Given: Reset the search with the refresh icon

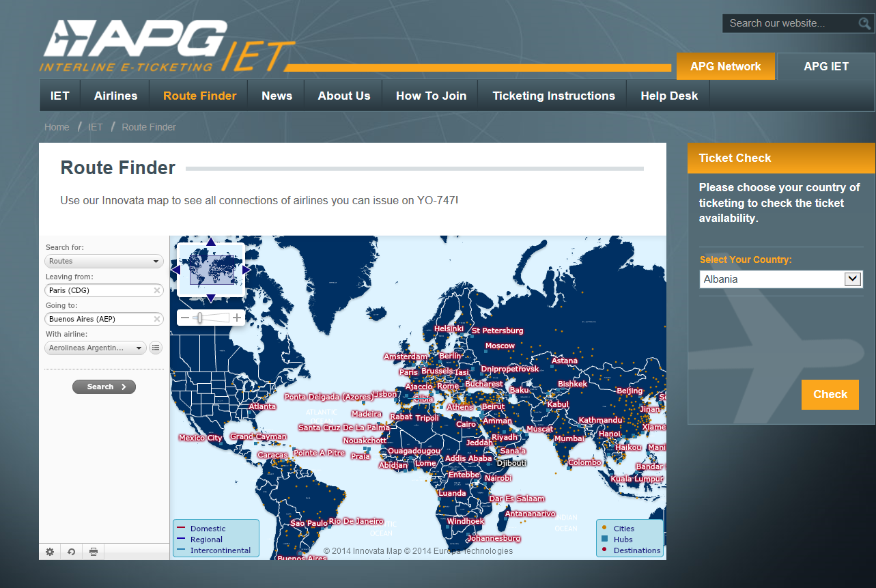Looking at the screenshot, I should pos(72,552).
